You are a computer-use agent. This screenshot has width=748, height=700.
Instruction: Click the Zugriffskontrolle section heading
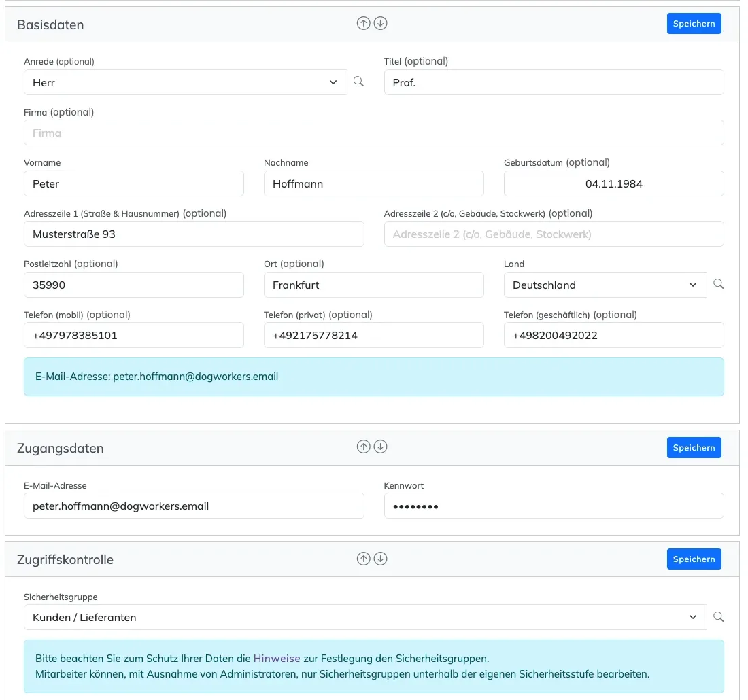click(x=65, y=560)
